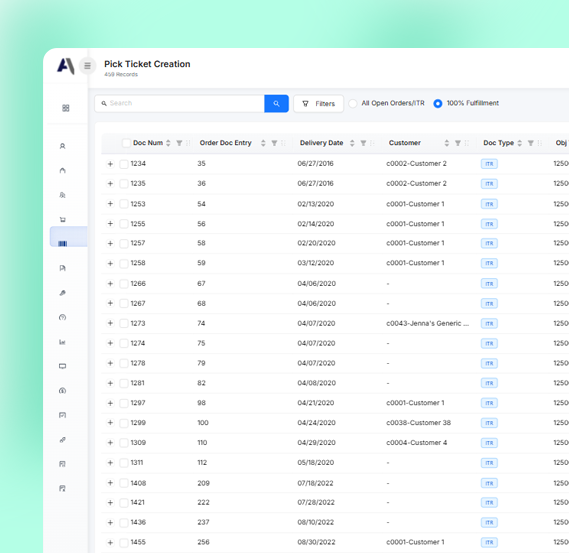Viewport: 569px width, 553px height.
Task: Click into the Search input field
Action: click(x=180, y=104)
